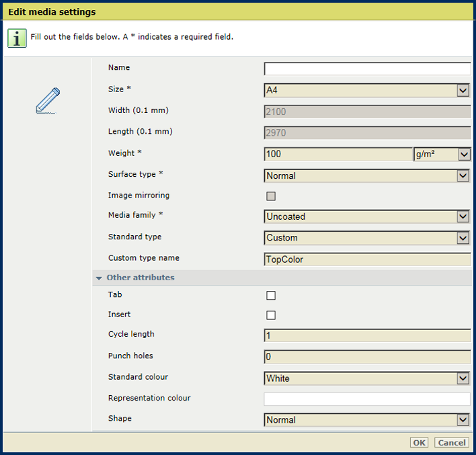Viewport: 476px width, 455px height.
Task: Open the weight unit g/m² dropdown
Action: [442, 155]
